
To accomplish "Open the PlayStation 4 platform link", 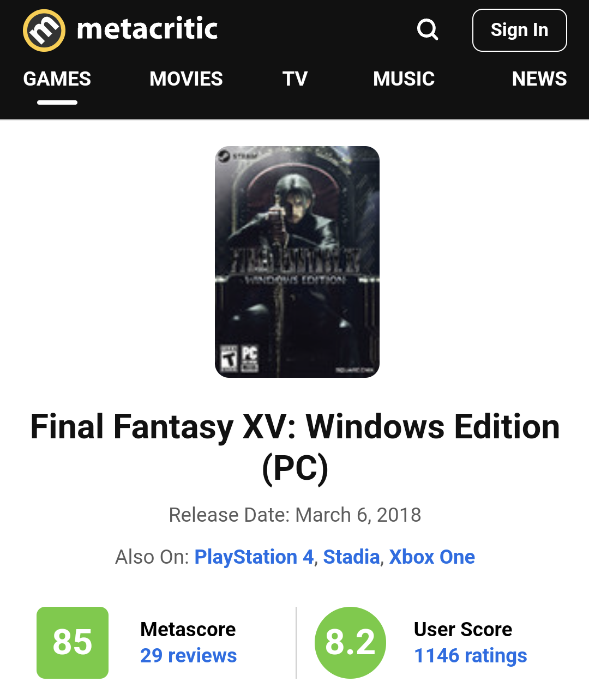I will point(254,557).
